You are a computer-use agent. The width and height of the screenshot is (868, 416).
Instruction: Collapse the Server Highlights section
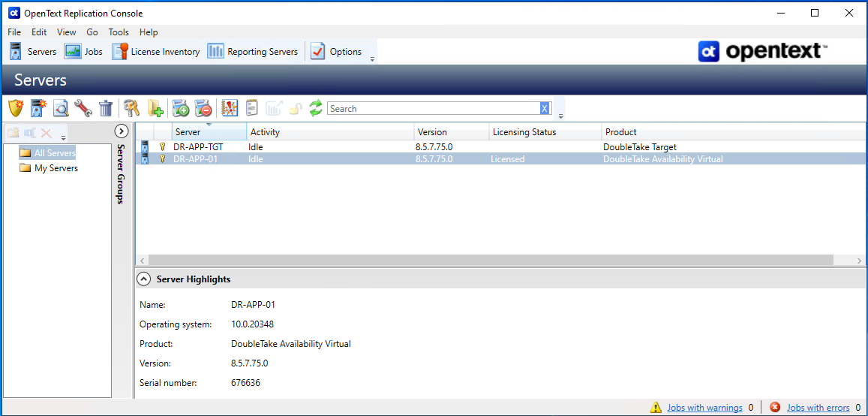pos(144,279)
